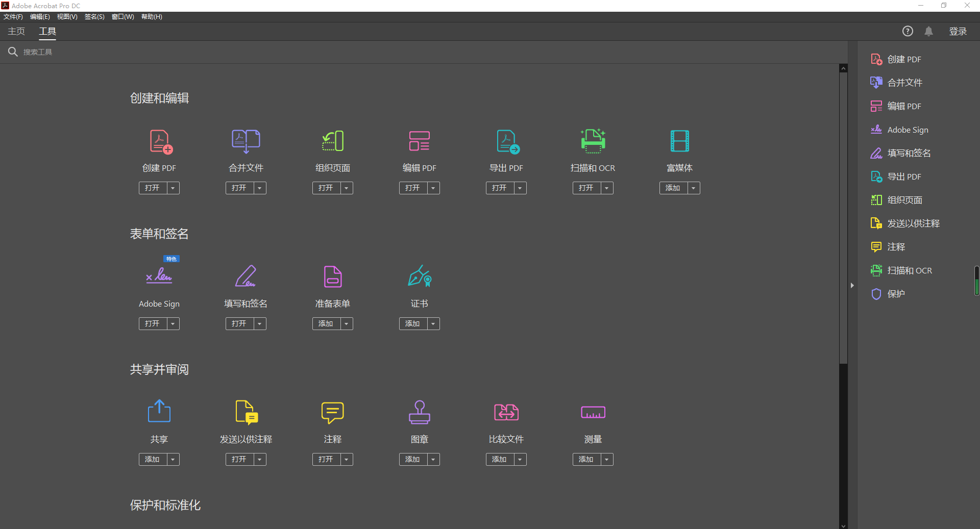Click the scrollbar down arrow of tools list
The width and height of the screenshot is (980, 529).
pyautogui.click(x=843, y=525)
